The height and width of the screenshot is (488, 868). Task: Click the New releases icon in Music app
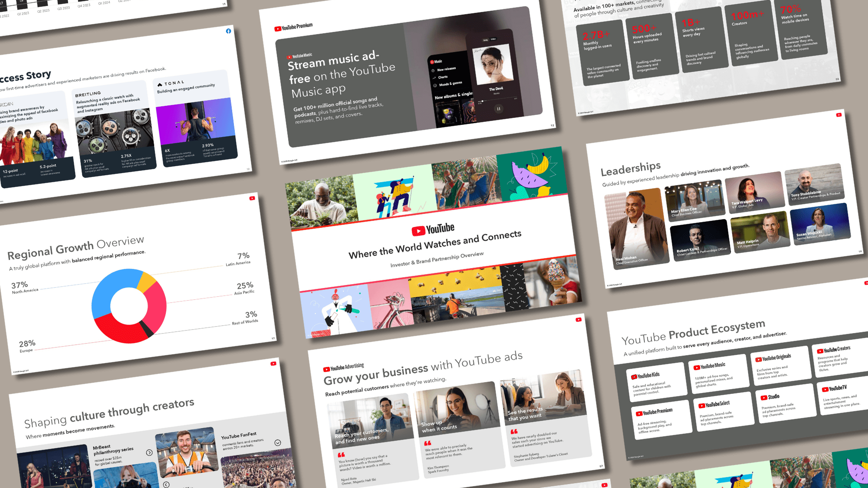pyautogui.click(x=433, y=70)
